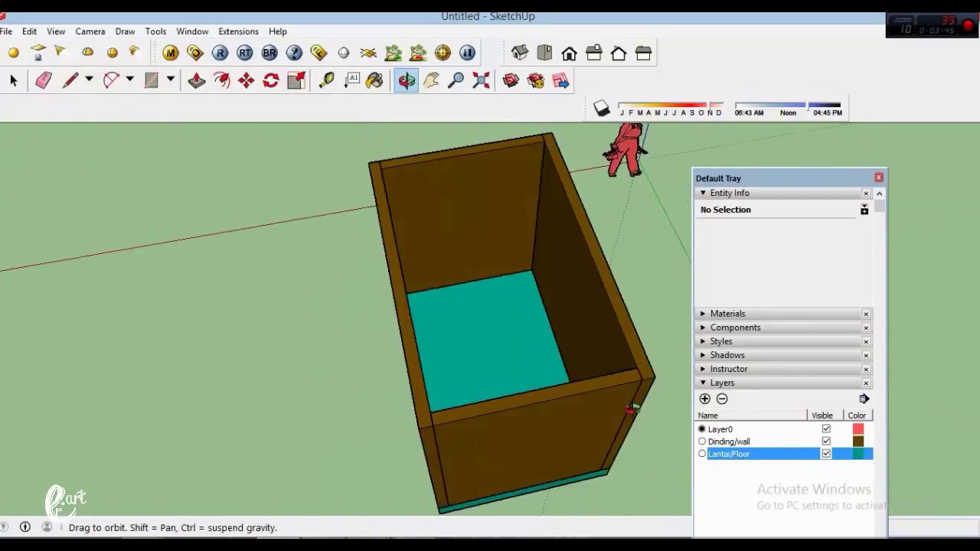The height and width of the screenshot is (551, 980).
Task: Open the Camera menu
Action: coord(90,31)
